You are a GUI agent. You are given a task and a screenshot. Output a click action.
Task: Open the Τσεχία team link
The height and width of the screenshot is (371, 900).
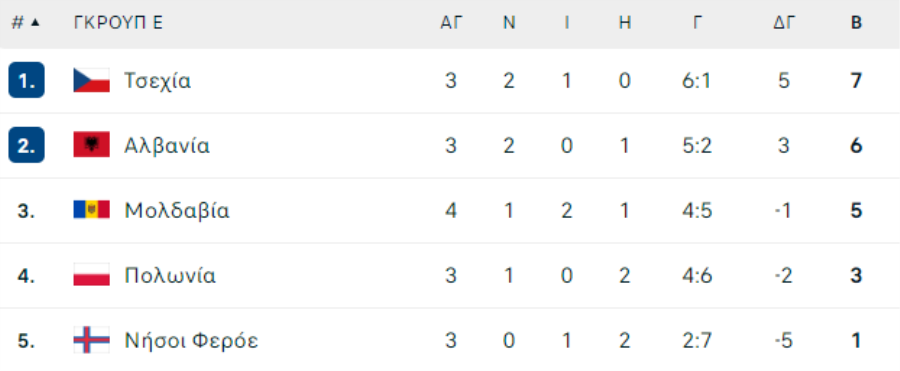(158, 81)
